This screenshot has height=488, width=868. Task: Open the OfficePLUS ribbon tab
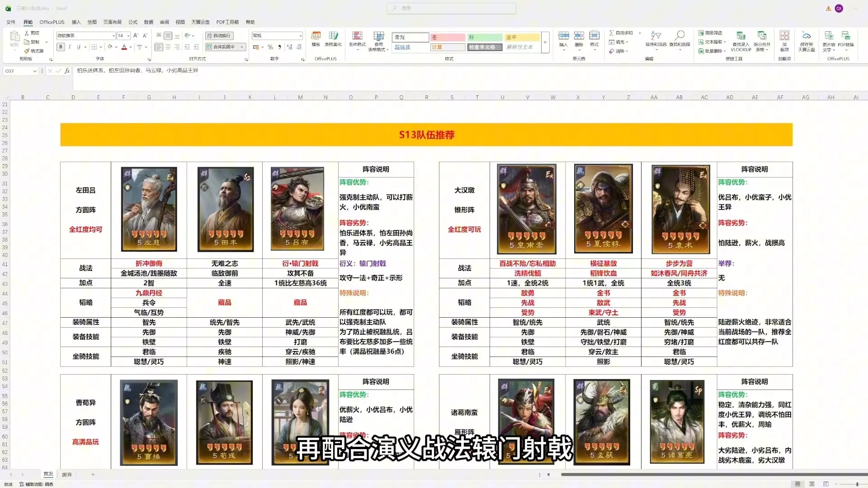point(52,22)
